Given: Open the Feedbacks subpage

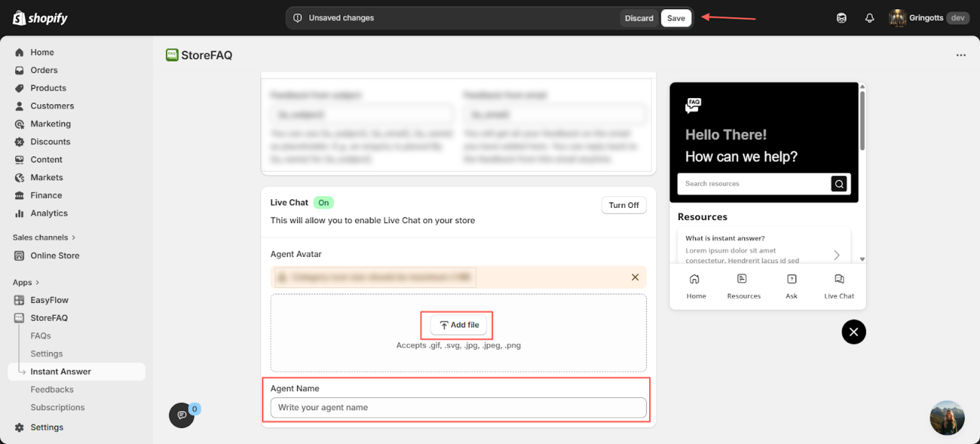Looking at the screenshot, I should pyautogui.click(x=52, y=389).
